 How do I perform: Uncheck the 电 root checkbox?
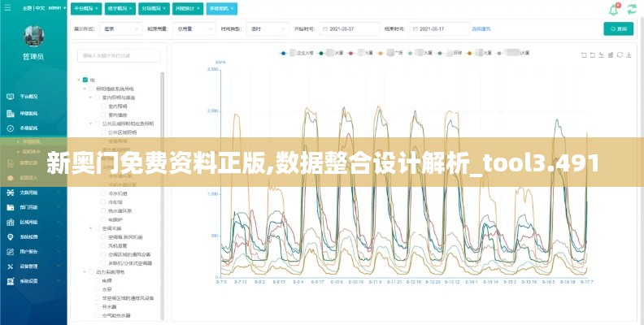point(85,80)
